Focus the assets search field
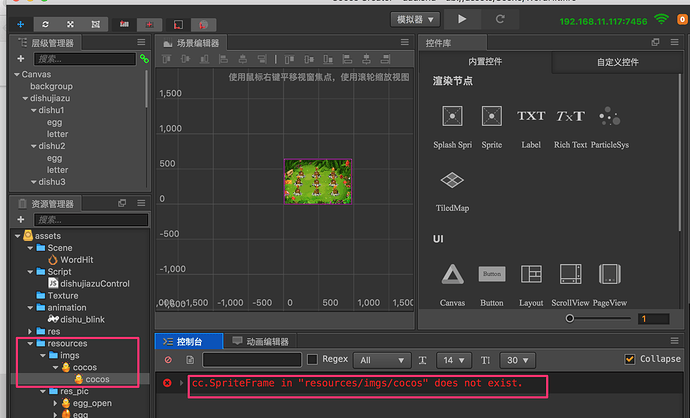This screenshot has width=690, height=418. [91, 220]
